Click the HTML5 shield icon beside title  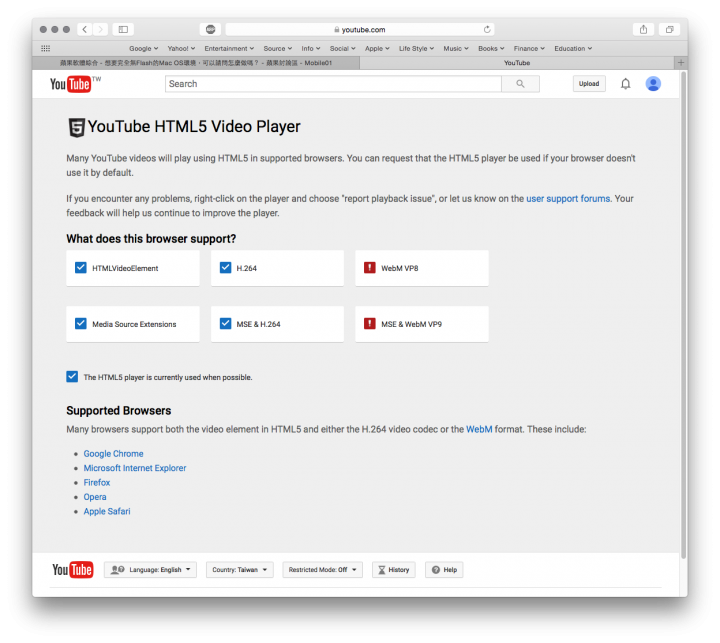pyautogui.click(x=76, y=127)
